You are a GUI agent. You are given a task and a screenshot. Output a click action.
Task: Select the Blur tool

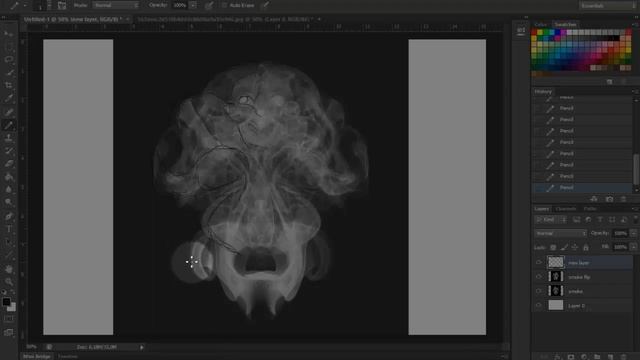pyautogui.click(x=9, y=189)
